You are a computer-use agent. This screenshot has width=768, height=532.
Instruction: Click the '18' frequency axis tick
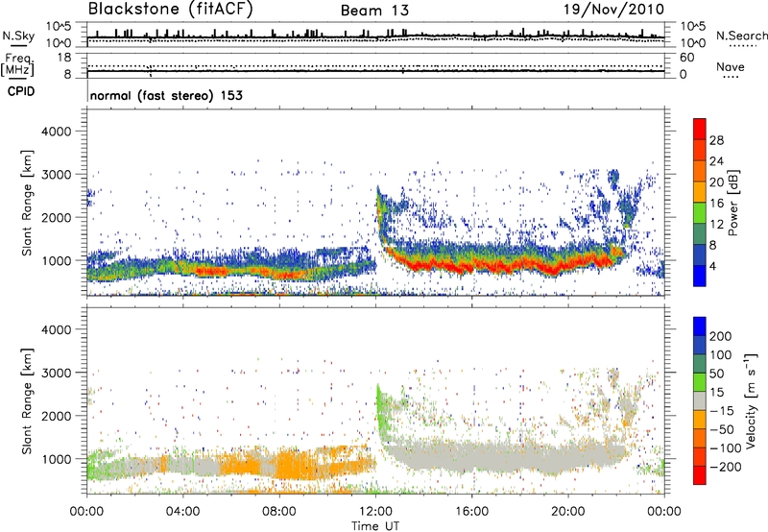[x=64, y=58]
